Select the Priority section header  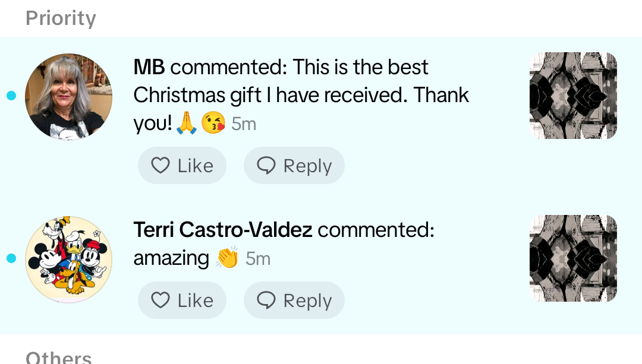61,18
